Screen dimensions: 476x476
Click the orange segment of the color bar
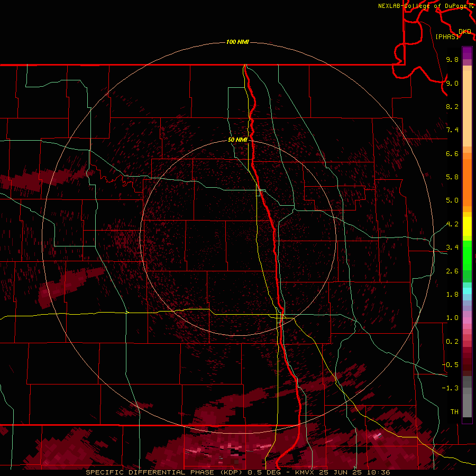click(x=467, y=182)
